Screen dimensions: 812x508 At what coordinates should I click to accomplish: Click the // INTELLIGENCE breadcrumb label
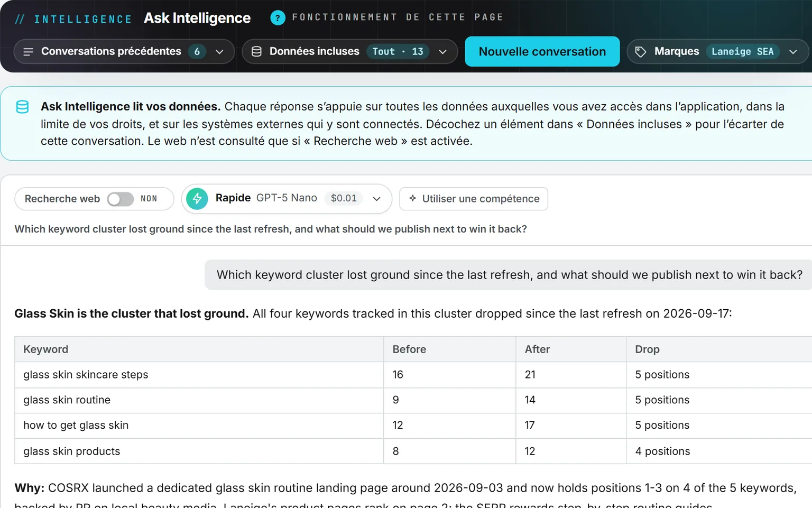tap(73, 20)
